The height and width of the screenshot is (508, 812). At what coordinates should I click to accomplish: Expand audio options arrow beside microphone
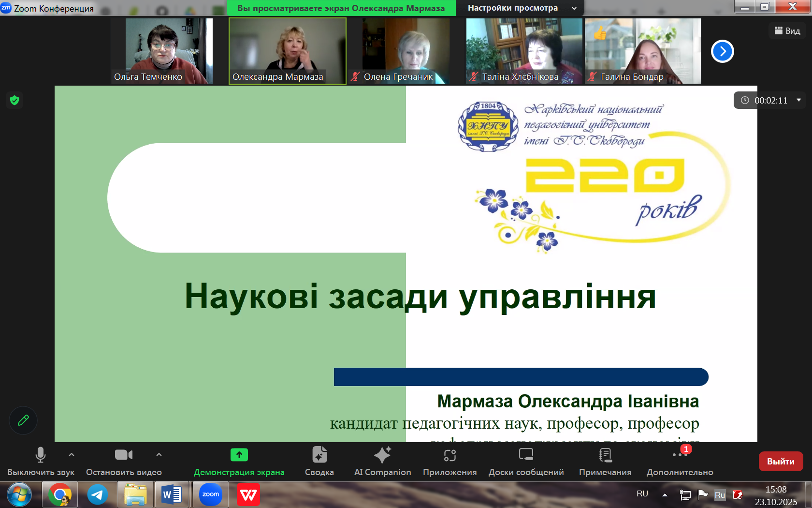pyautogui.click(x=72, y=455)
